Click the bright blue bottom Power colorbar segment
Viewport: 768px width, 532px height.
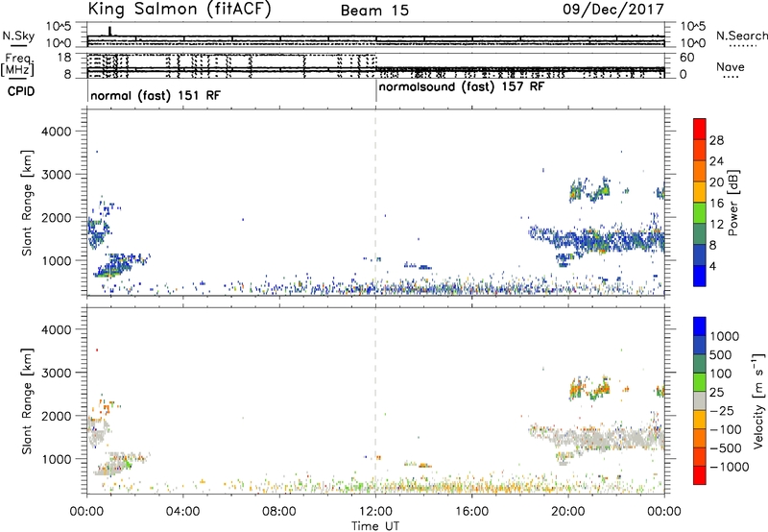(700, 276)
